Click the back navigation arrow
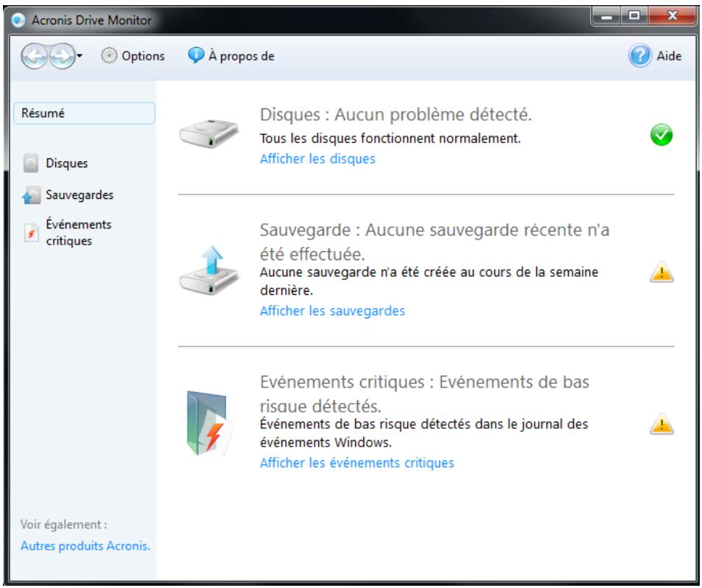This screenshot has height=588, width=702. pyautogui.click(x=34, y=57)
